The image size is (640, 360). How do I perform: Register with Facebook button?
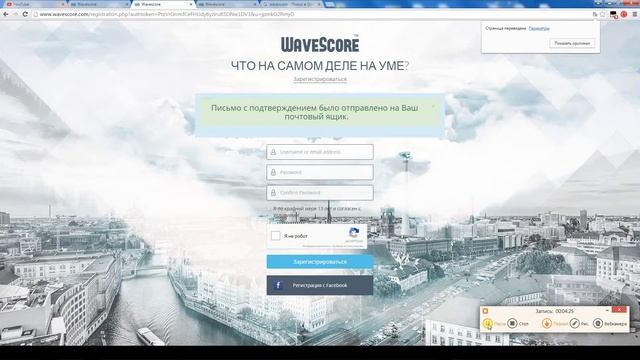click(320, 285)
